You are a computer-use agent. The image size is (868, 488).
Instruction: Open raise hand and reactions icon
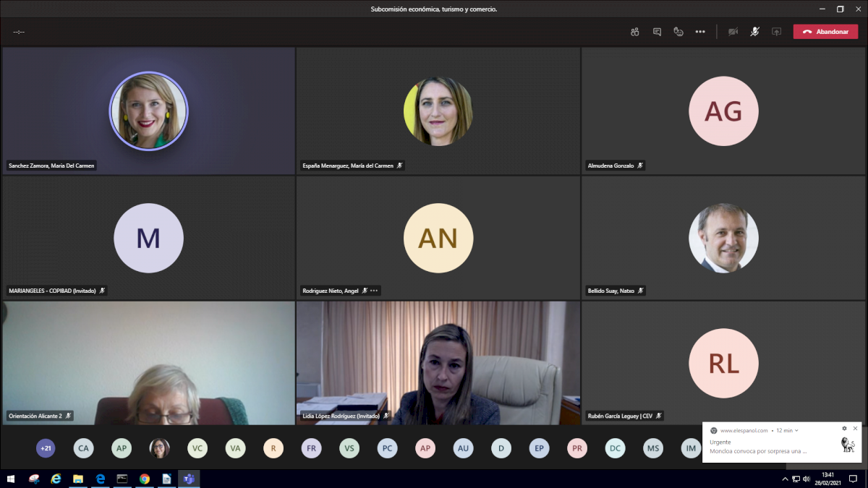click(x=678, y=32)
